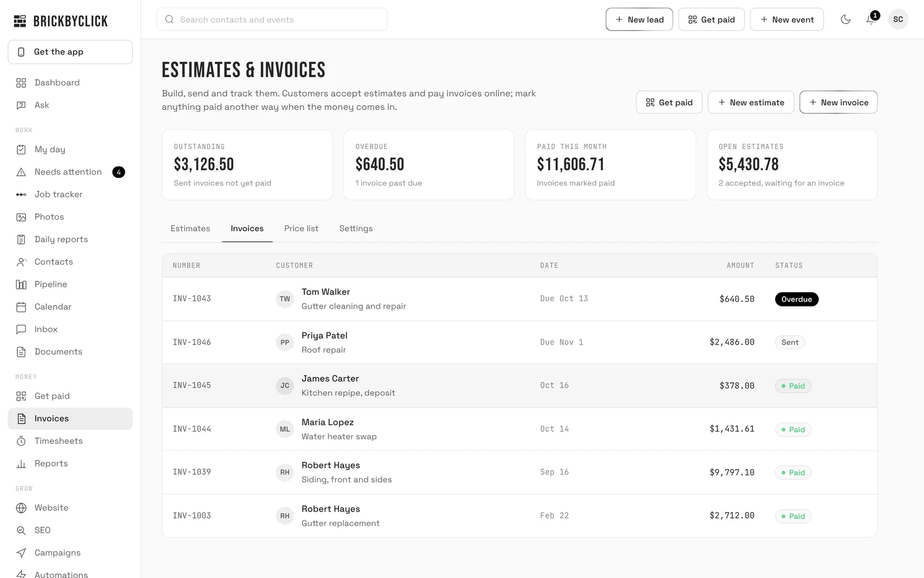This screenshot has width=924, height=578.
Task: Go to My day
Action: coord(70,150)
